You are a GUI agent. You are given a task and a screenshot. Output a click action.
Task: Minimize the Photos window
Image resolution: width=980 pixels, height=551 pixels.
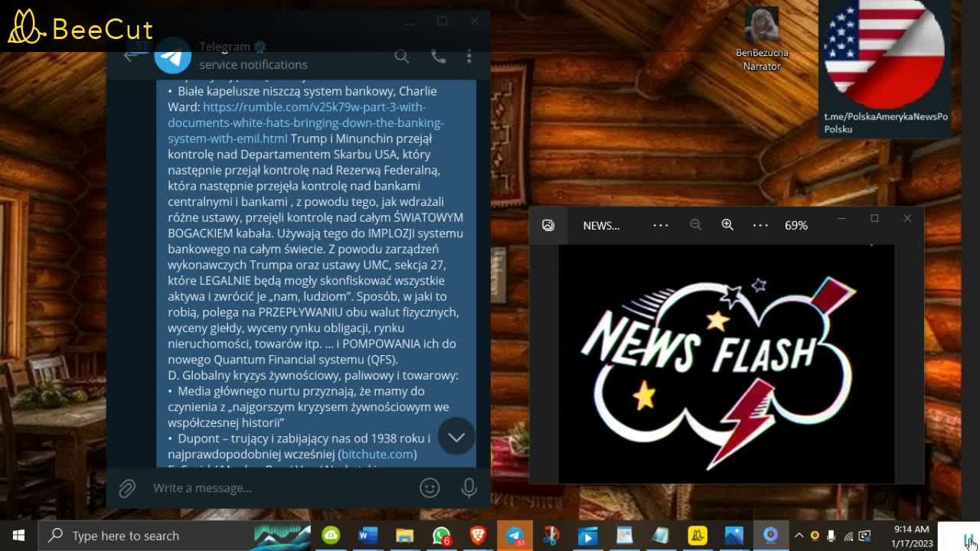(841, 218)
